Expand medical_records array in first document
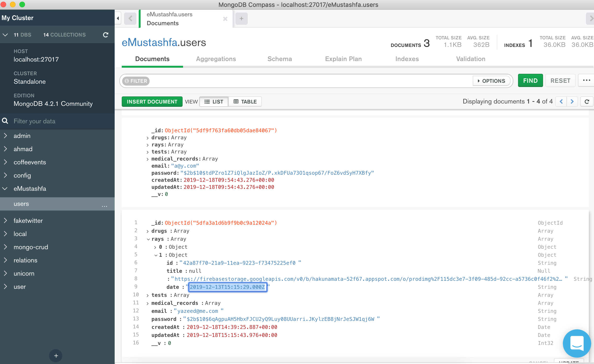This screenshot has height=364, width=594. (x=147, y=159)
